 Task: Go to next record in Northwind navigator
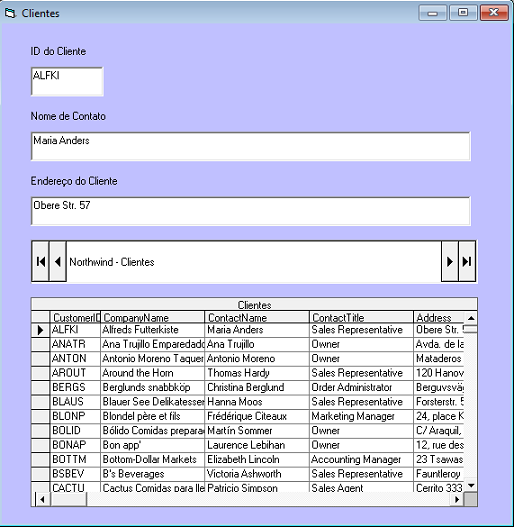point(450,261)
